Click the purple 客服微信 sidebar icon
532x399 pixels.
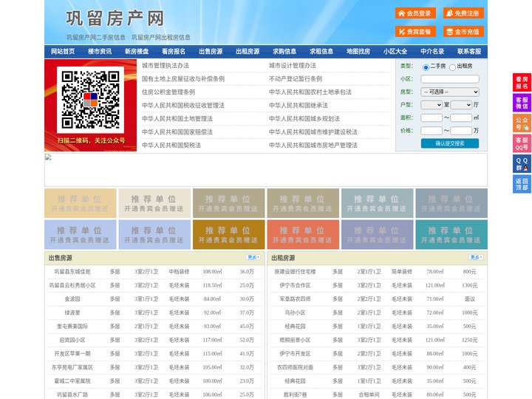[x=522, y=103]
